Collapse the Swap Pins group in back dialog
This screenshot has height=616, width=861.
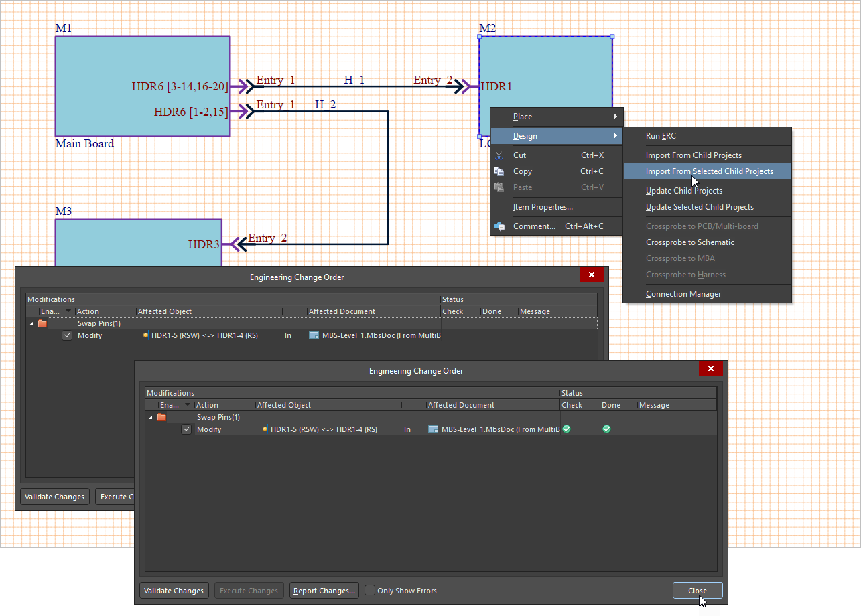31,324
